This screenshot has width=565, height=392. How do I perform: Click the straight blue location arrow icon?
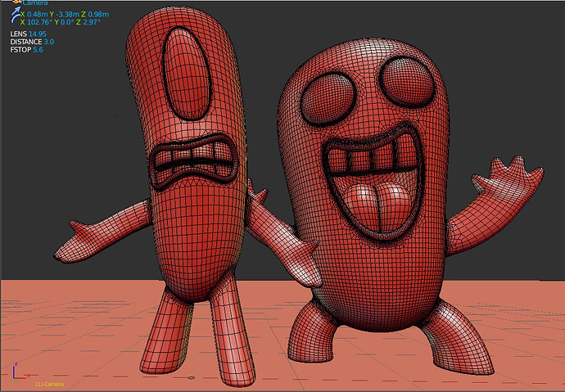16,12
